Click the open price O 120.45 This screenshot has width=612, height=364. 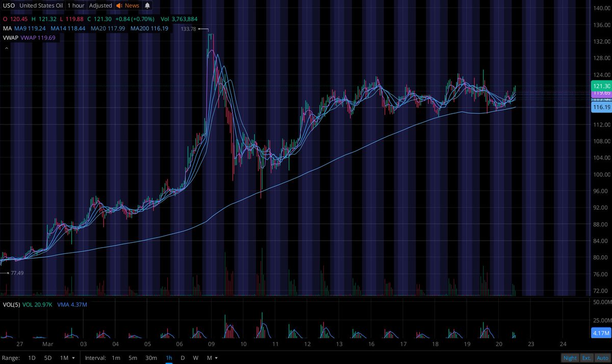click(14, 19)
